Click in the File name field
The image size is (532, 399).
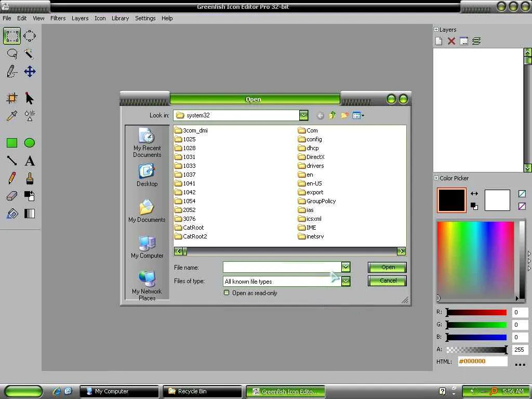[x=282, y=267]
